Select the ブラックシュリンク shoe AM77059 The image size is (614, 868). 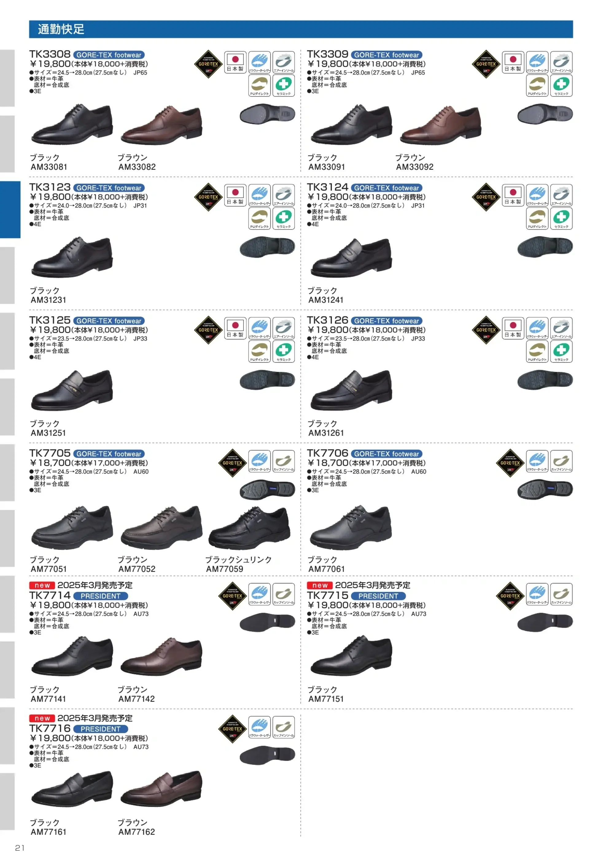pyautogui.click(x=250, y=528)
